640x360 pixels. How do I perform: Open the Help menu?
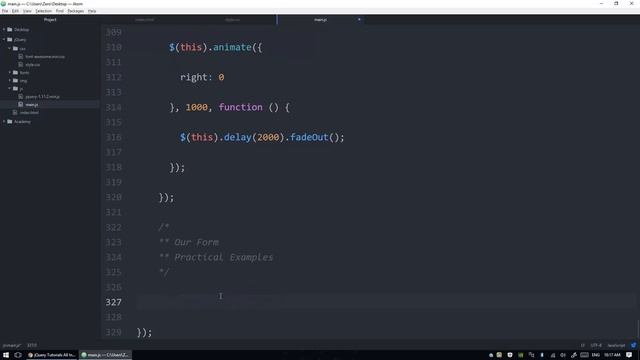[x=92, y=11]
